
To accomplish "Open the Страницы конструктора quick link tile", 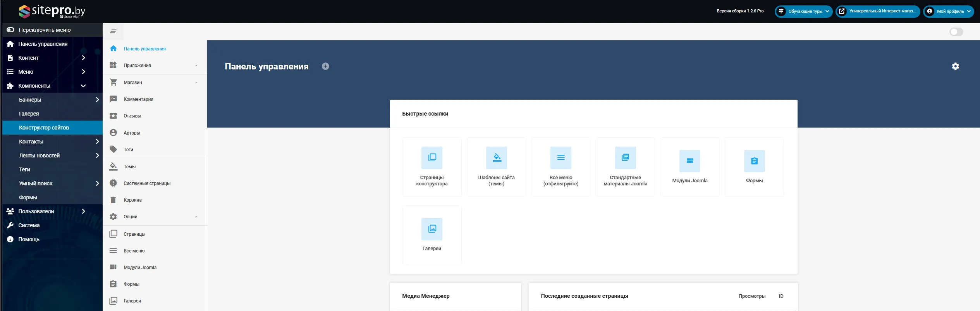I will tap(432, 167).
